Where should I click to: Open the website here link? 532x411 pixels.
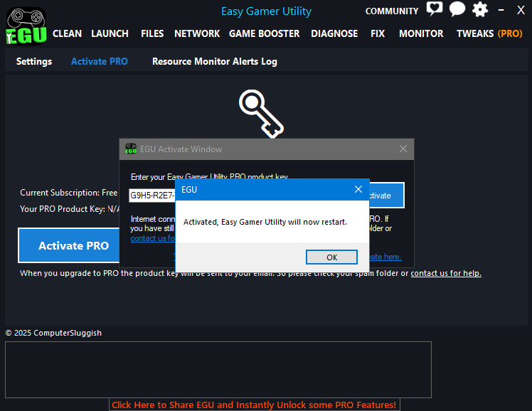385,257
